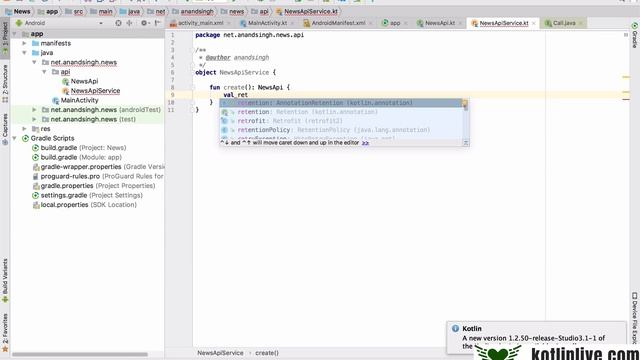Open the Call.java tab

(564, 23)
